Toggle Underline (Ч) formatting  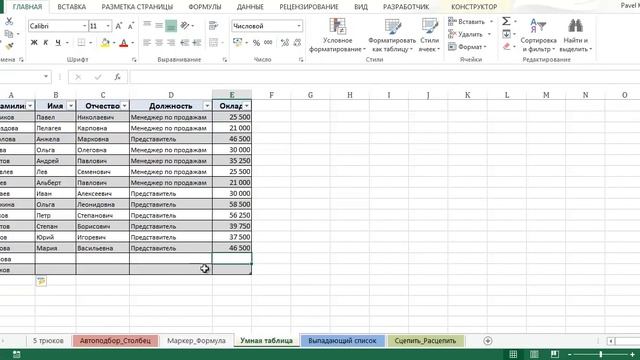click(x=58, y=42)
